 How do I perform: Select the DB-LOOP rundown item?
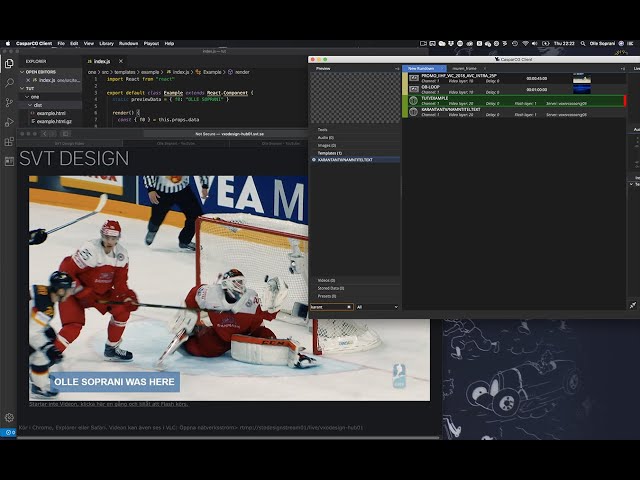point(514,89)
